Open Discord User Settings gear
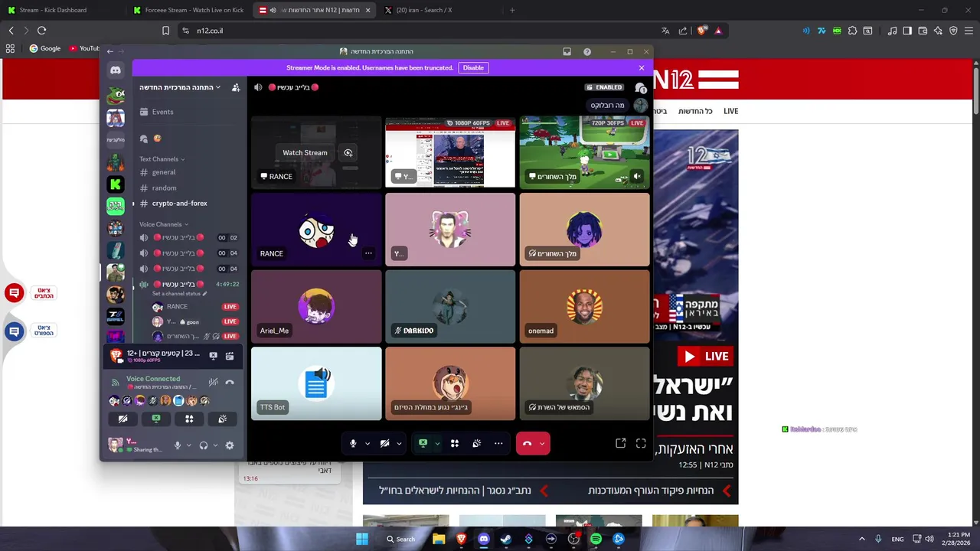 coord(230,445)
